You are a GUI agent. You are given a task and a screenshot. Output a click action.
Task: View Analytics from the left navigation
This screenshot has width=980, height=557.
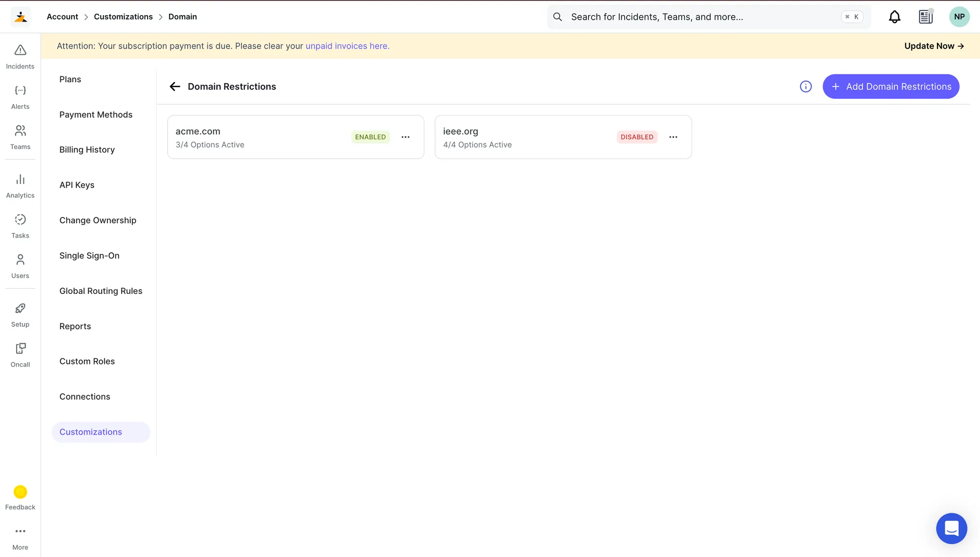pyautogui.click(x=20, y=185)
